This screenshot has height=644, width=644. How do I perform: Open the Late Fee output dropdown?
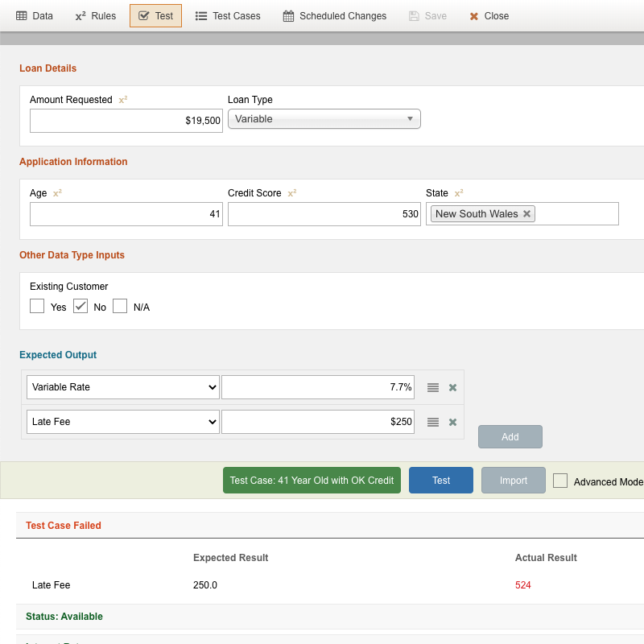click(x=123, y=421)
